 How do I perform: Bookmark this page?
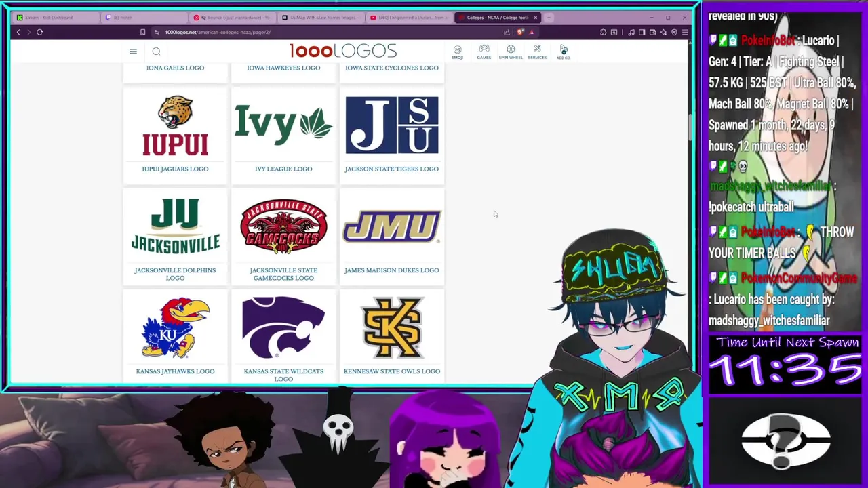point(142,32)
